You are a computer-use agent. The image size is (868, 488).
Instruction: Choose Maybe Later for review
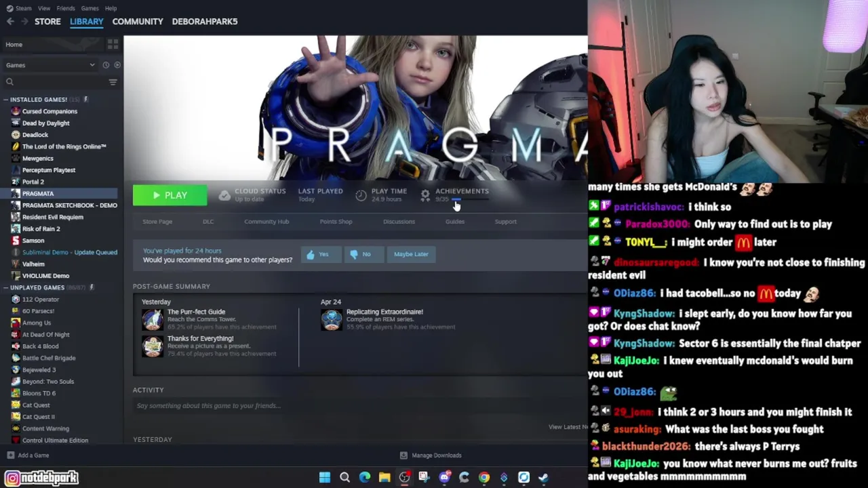pos(411,254)
